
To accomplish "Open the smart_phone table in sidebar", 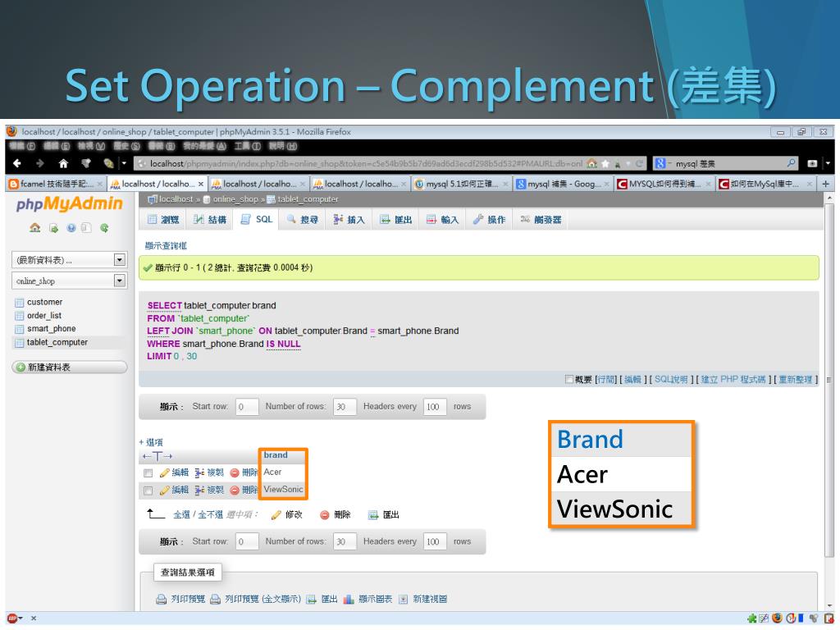I will pyautogui.click(x=51, y=329).
